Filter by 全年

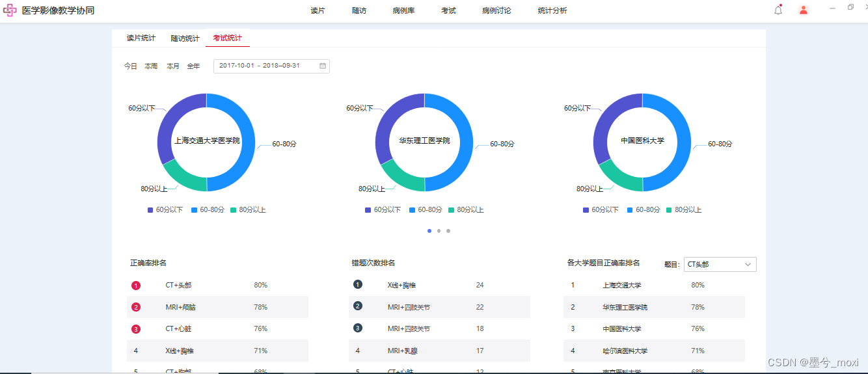click(x=194, y=66)
